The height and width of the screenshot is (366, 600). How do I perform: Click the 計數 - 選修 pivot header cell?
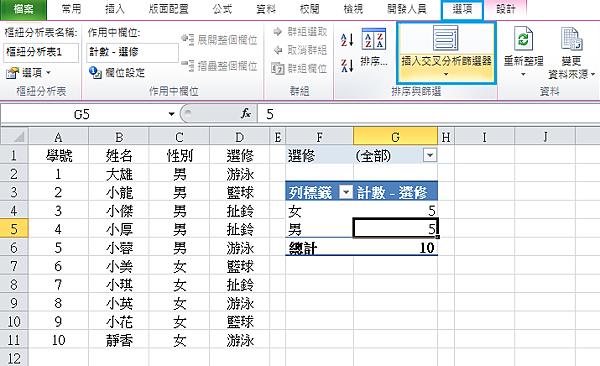(395, 192)
